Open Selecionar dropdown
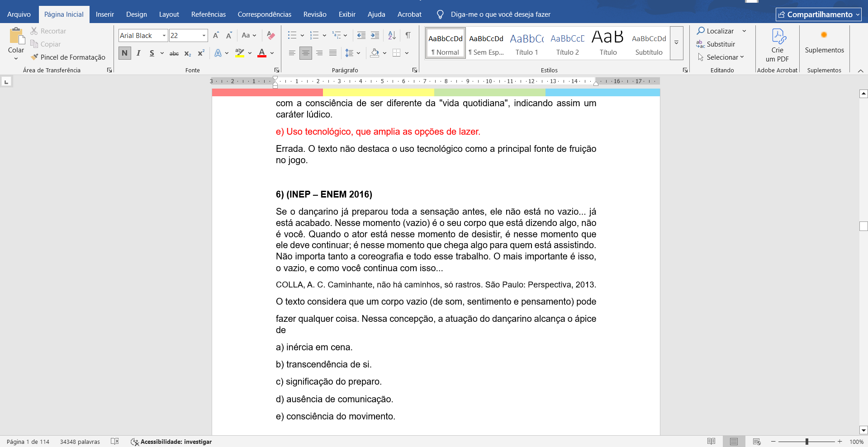 (721, 57)
